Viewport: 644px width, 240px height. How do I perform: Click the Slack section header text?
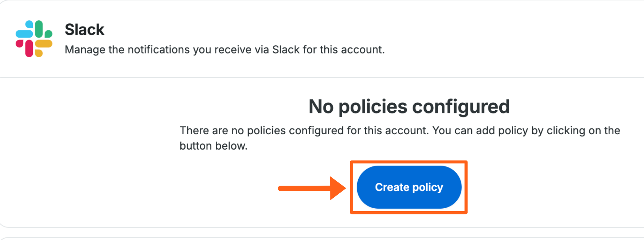click(x=85, y=29)
